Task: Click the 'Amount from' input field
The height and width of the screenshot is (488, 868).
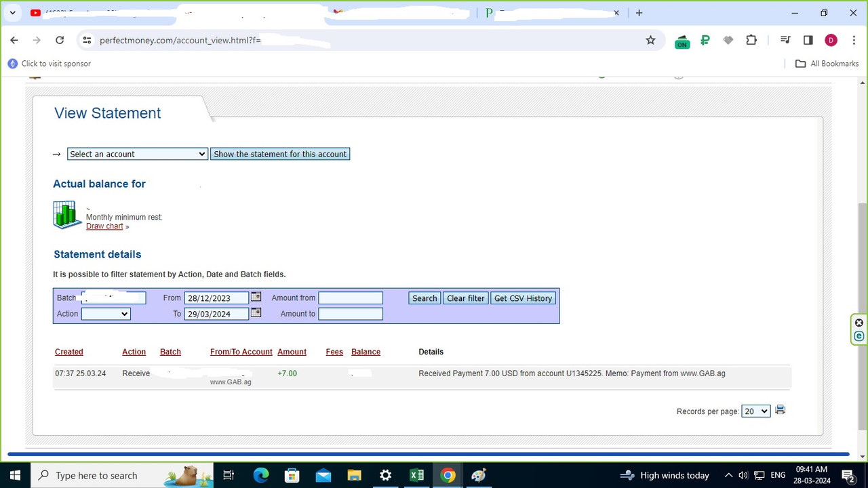Action: pyautogui.click(x=351, y=298)
